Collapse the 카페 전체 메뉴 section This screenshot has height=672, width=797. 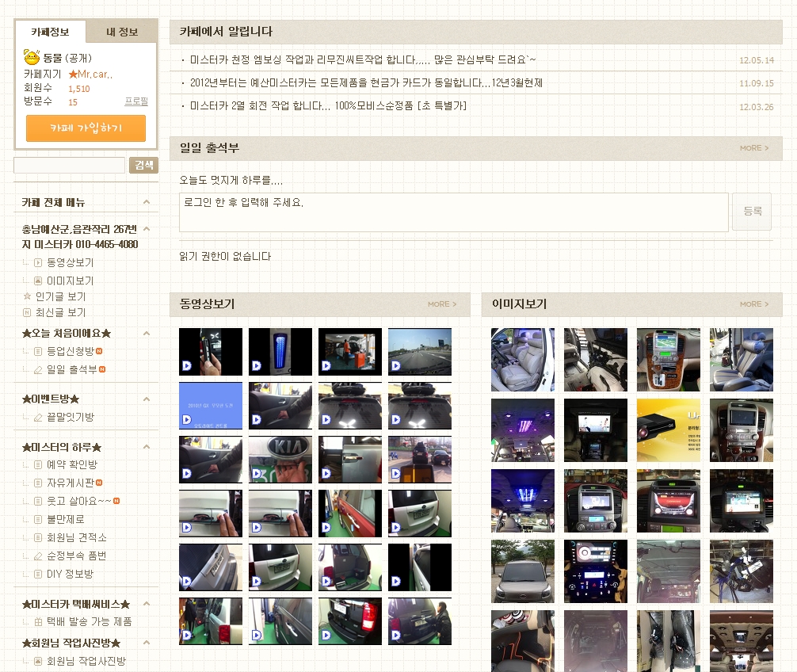tap(147, 202)
